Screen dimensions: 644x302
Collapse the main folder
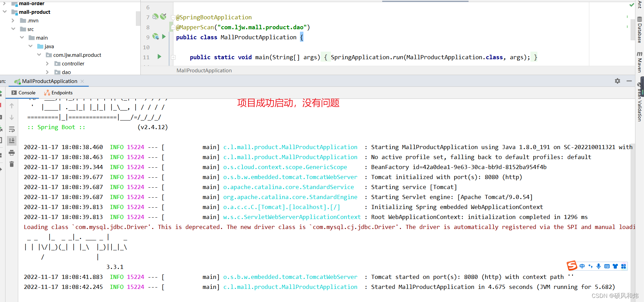(22, 38)
